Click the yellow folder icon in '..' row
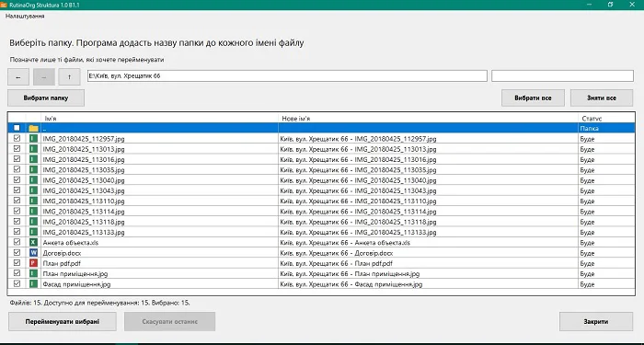 coord(34,128)
